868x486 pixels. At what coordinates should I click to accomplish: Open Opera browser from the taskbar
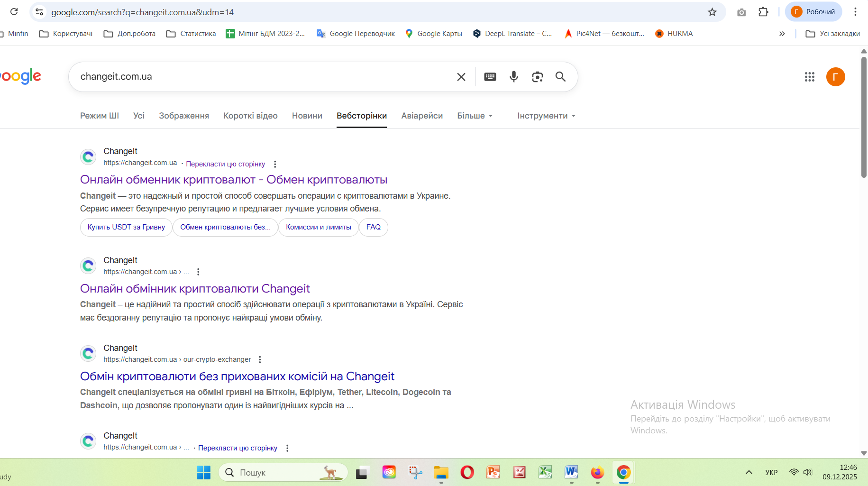click(x=467, y=473)
